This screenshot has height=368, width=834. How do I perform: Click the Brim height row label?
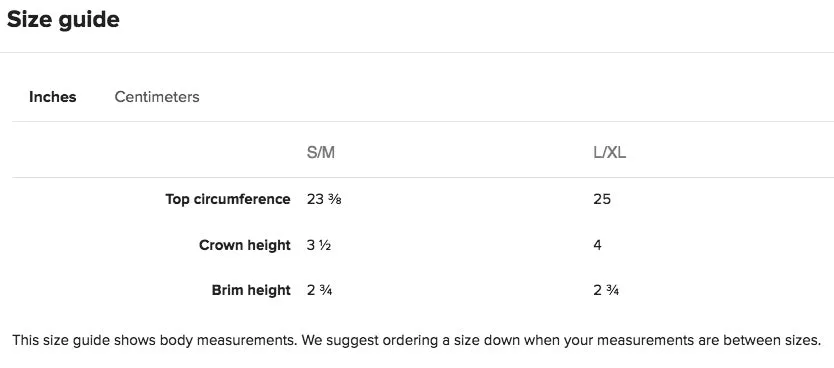click(x=251, y=290)
